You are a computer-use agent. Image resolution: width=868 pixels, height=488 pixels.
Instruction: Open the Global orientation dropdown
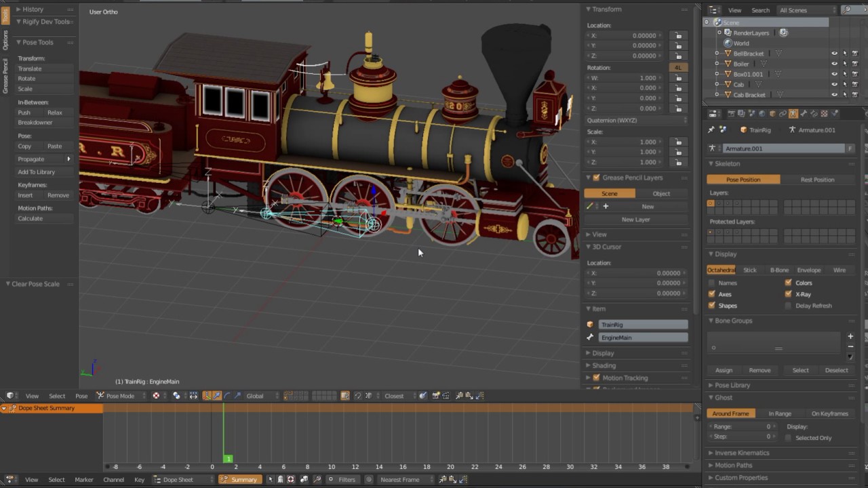263,396
